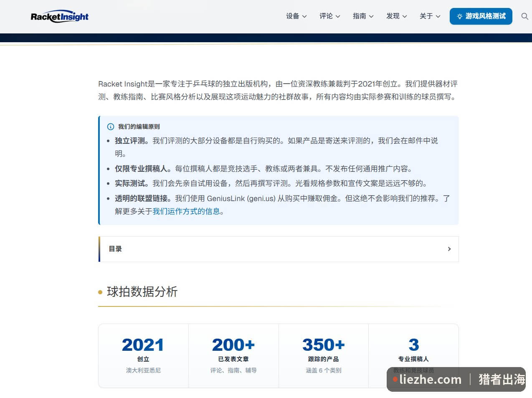Viewport: 532px width, 398px height.
Task: Expand the 指南 navigation menu
Action: coord(363,16)
